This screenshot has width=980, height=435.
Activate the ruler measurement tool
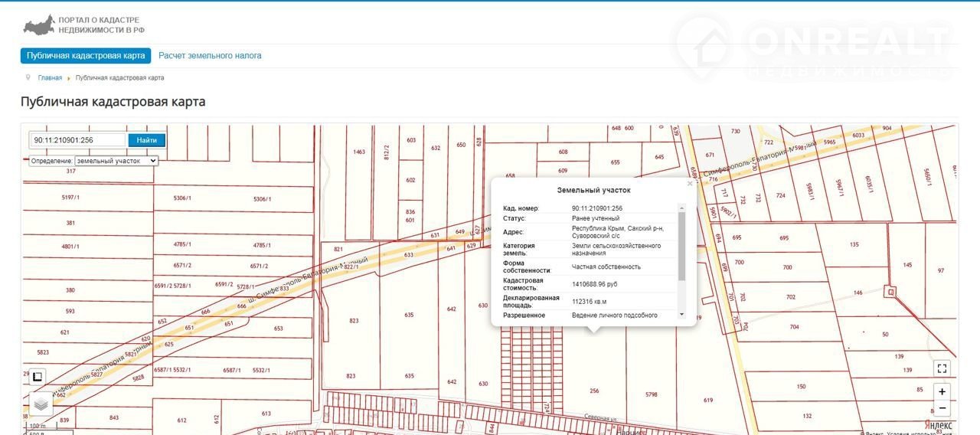pos(37,377)
